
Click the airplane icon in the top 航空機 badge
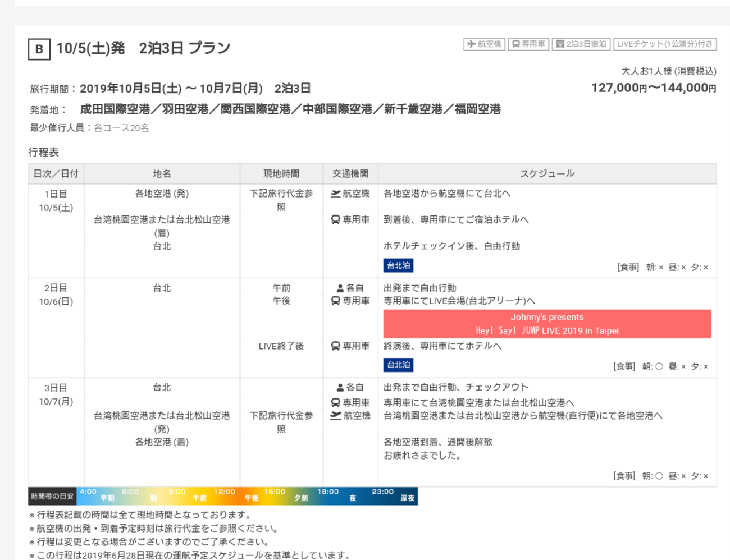(471, 44)
